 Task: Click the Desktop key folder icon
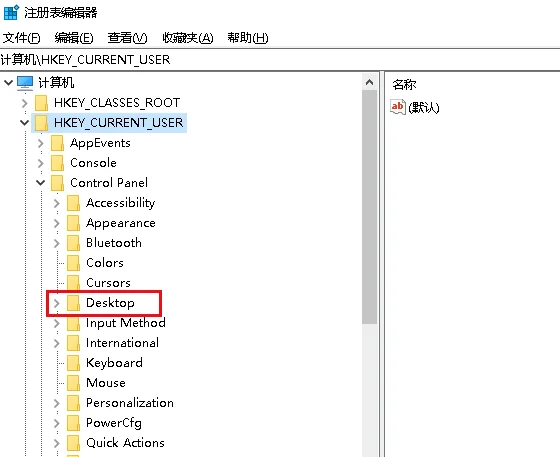coord(73,303)
